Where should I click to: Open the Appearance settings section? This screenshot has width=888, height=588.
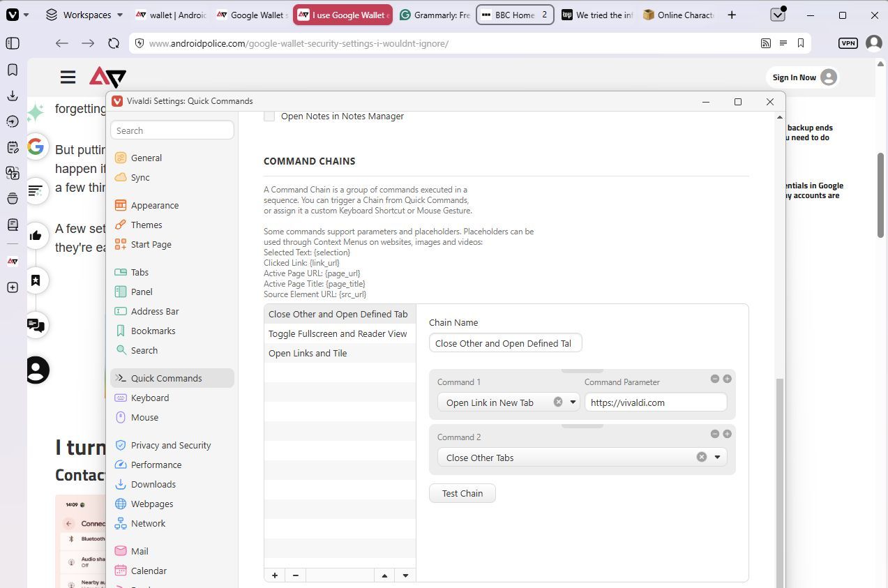[172, 205]
